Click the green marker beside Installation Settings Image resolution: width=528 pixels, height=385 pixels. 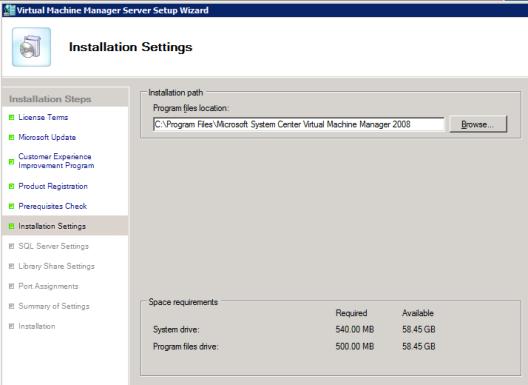11,226
